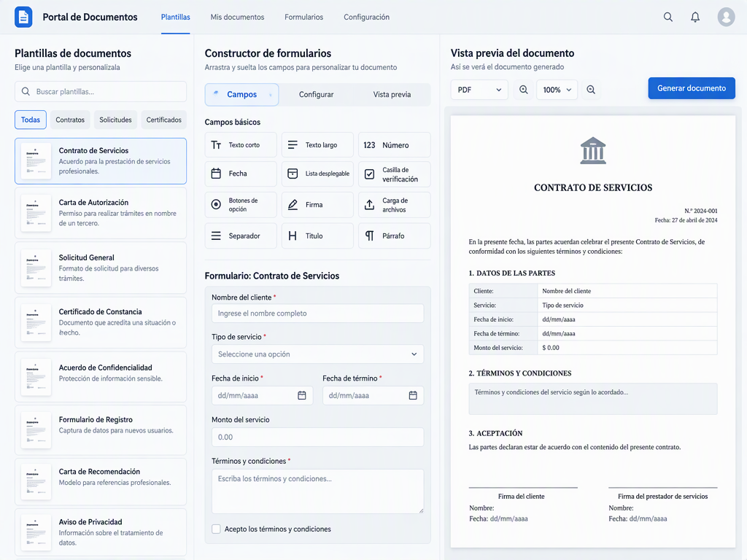The width and height of the screenshot is (747, 560).
Task: Select the Campos builder tab
Action: (241, 94)
